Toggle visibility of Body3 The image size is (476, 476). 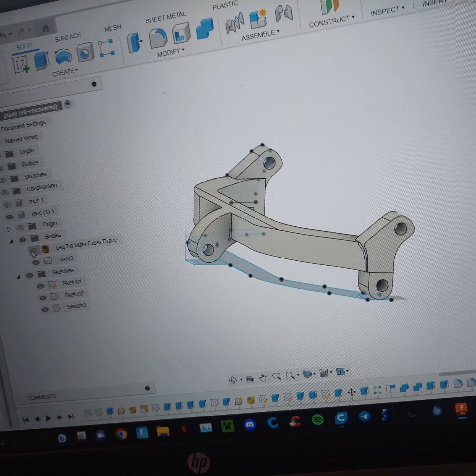click(x=36, y=262)
